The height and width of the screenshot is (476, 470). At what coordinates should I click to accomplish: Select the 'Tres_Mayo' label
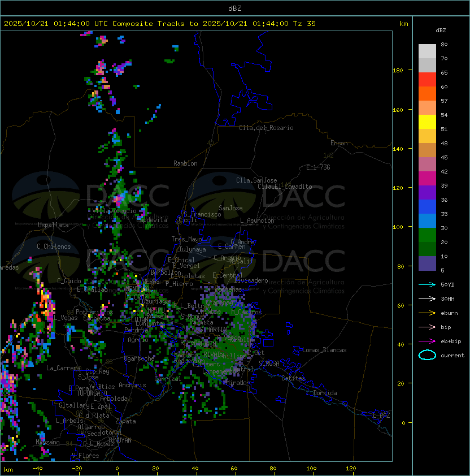point(186,239)
